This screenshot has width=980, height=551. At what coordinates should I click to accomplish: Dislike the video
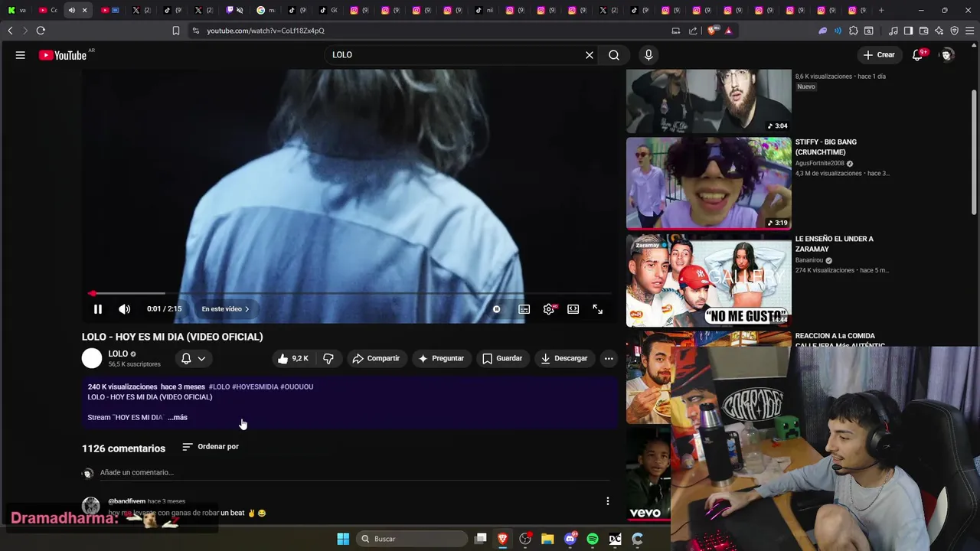click(x=328, y=358)
